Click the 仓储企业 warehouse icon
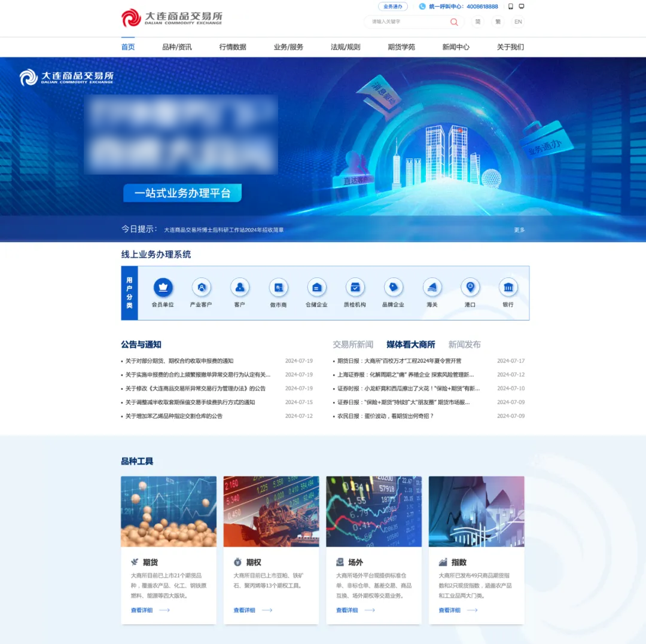646x644 pixels. (316, 288)
